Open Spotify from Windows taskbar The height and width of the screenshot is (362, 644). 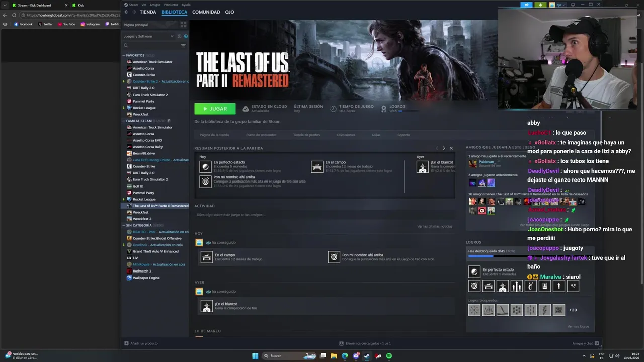pos(389,356)
